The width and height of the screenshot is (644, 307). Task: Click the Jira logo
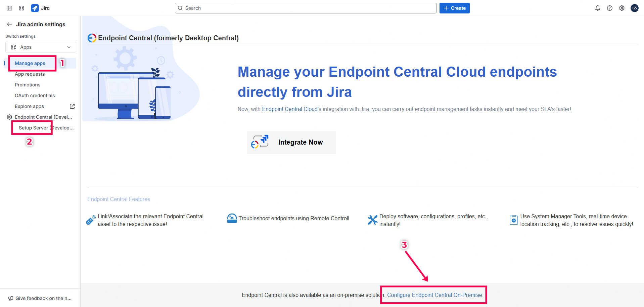[40, 8]
